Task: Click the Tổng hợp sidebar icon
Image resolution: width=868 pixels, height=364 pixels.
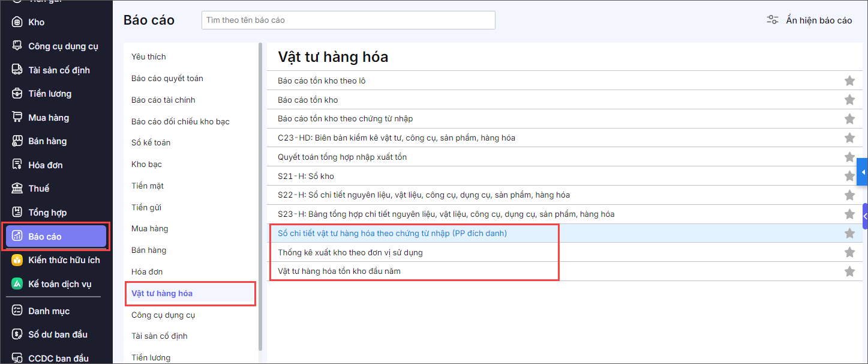Action: (17, 212)
